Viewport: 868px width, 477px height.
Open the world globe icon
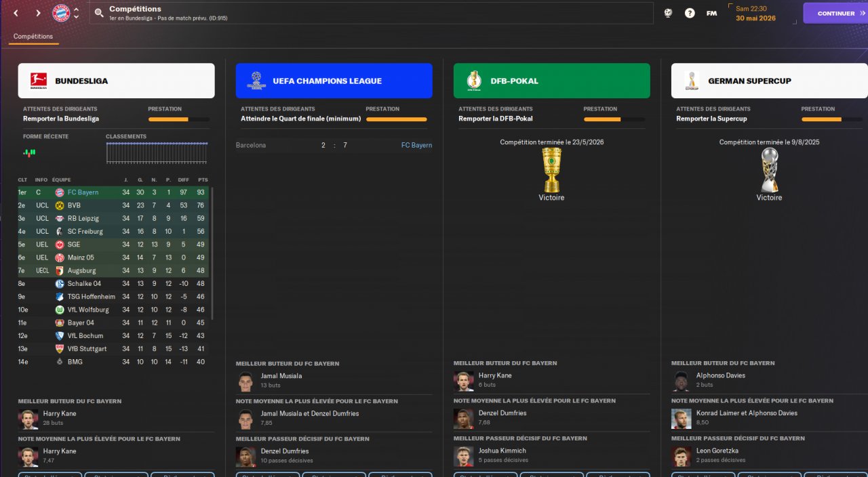668,13
